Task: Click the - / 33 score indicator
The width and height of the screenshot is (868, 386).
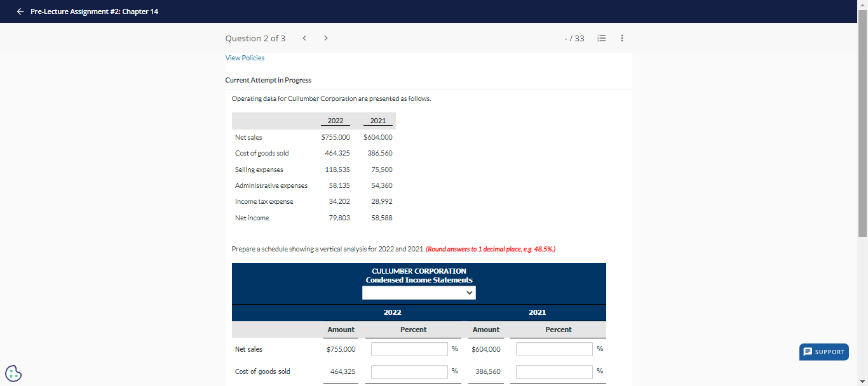Action: click(575, 38)
